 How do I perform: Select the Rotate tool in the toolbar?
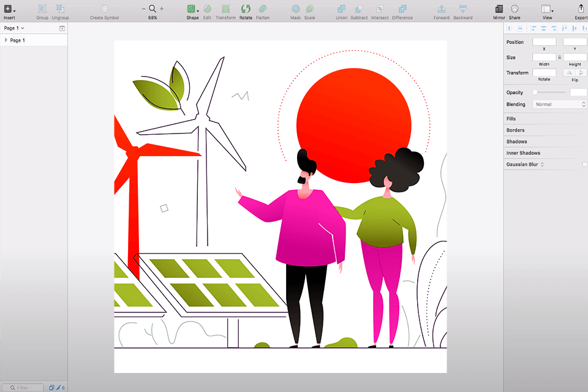tap(246, 9)
